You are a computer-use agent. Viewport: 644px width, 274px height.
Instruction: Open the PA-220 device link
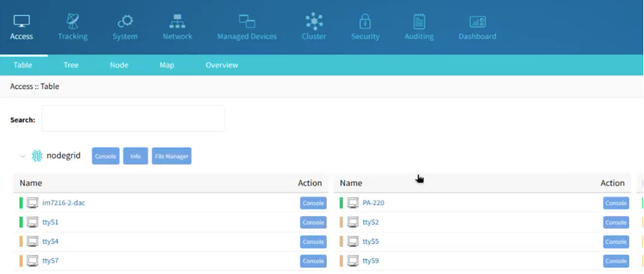(x=373, y=203)
